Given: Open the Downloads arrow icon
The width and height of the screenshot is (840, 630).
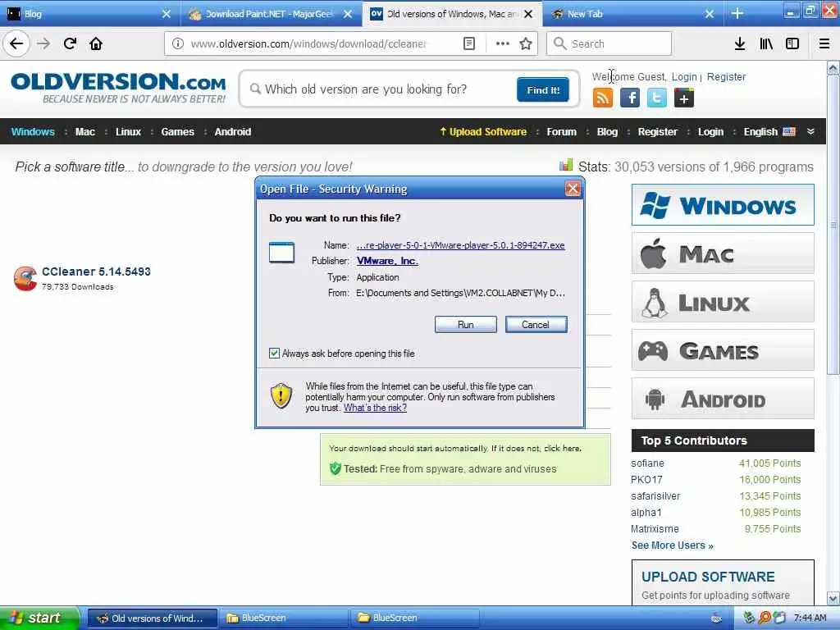Looking at the screenshot, I should (x=740, y=44).
